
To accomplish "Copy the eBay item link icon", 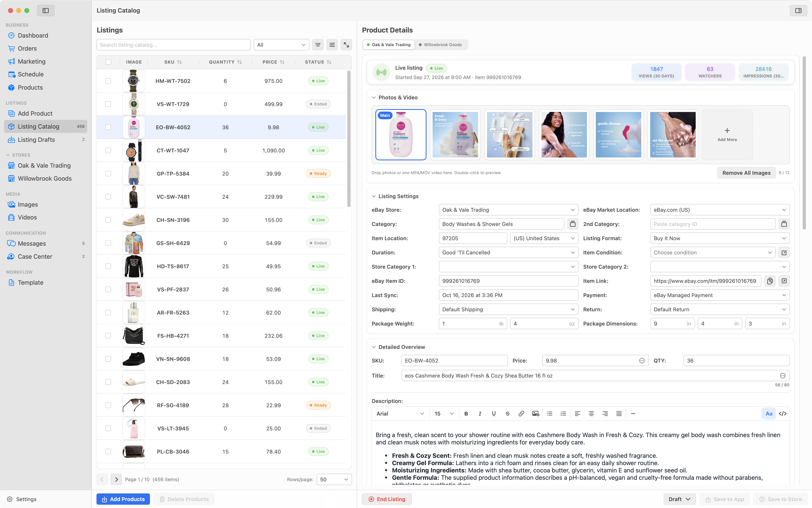I will click(x=770, y=281).
